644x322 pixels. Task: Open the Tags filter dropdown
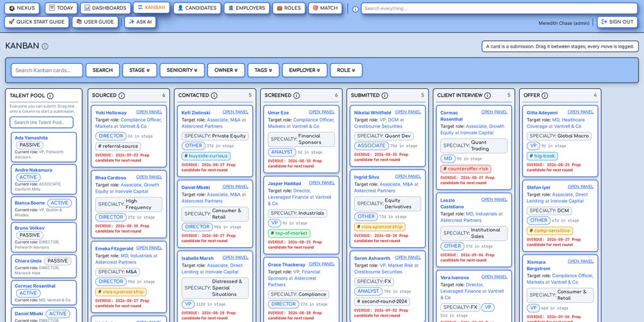[x=263, y=70]
